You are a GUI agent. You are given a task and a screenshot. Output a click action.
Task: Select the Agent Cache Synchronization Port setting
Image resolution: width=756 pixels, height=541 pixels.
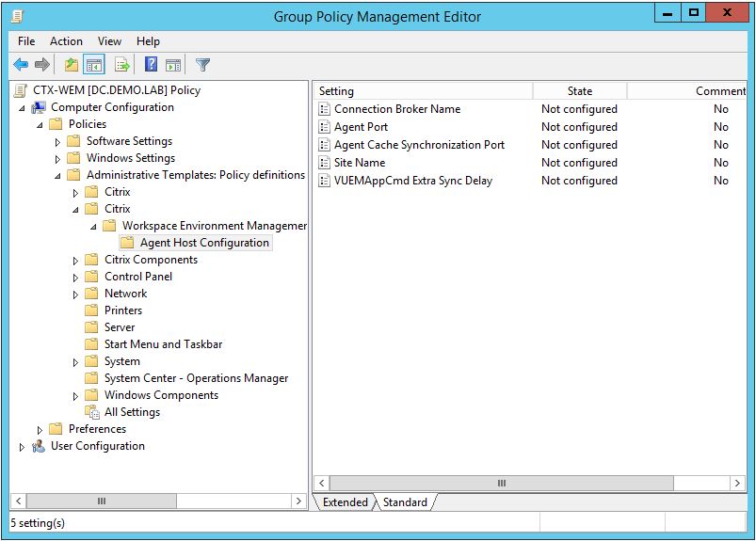point(419,145)
